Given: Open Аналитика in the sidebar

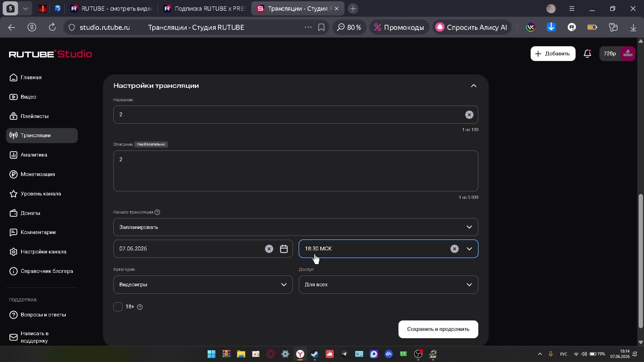Looking at the screenshot, I should [x=42, y=155].
